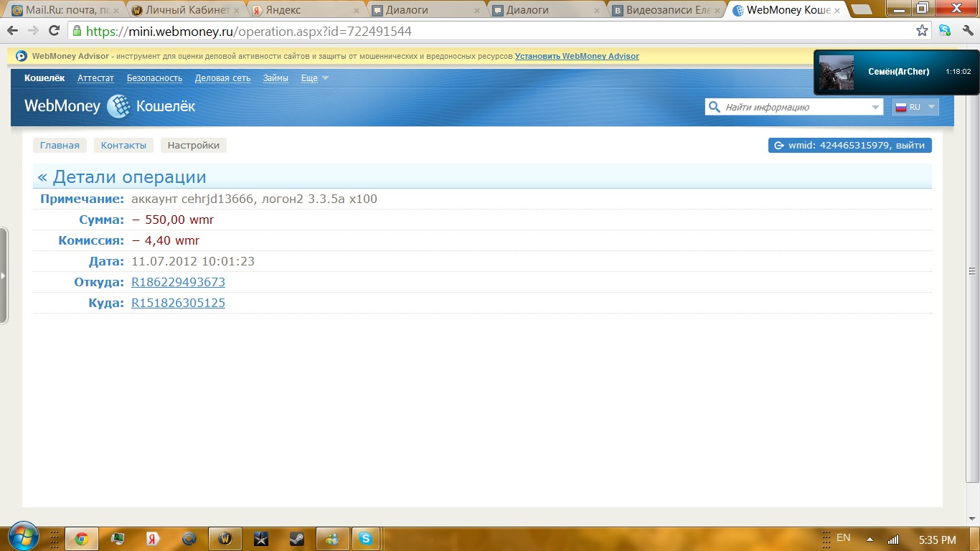Open the Аттестат menu item
Viewport: 980px width, 551px height.
click(x=96, y=78)
